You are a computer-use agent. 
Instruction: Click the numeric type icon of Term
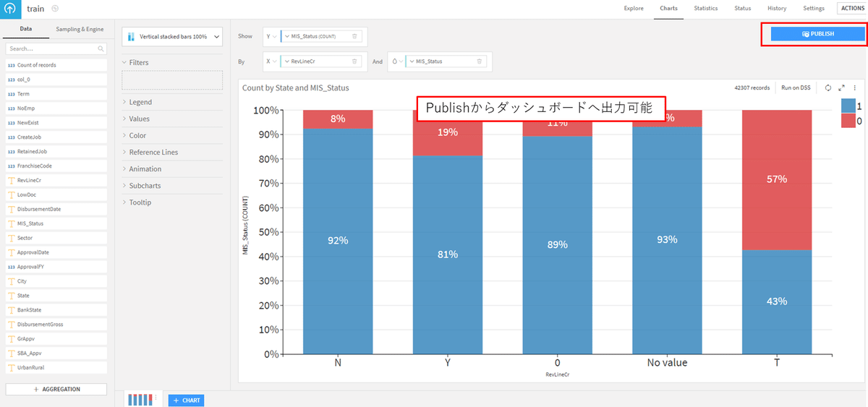pyautogui.click(x=12, y=94)
